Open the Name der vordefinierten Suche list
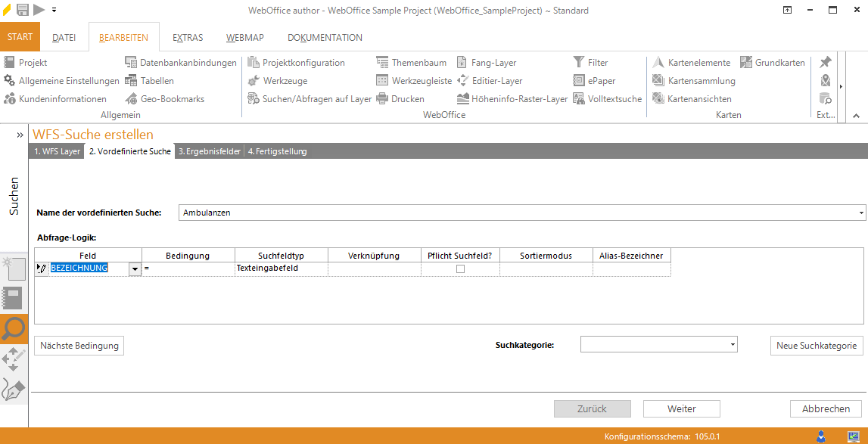This screenshot has height=444, width=868. click(861, 213)
